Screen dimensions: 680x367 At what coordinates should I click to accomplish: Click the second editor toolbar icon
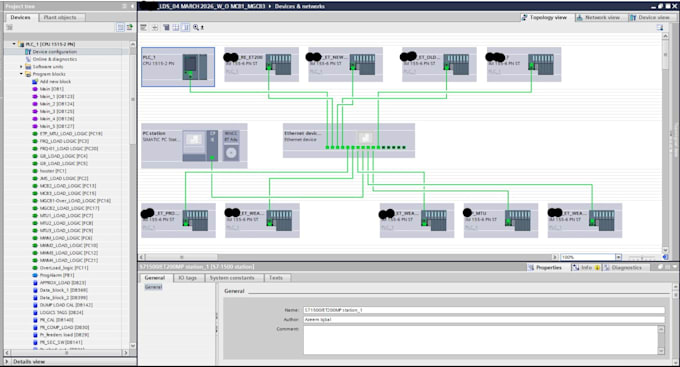155,27
